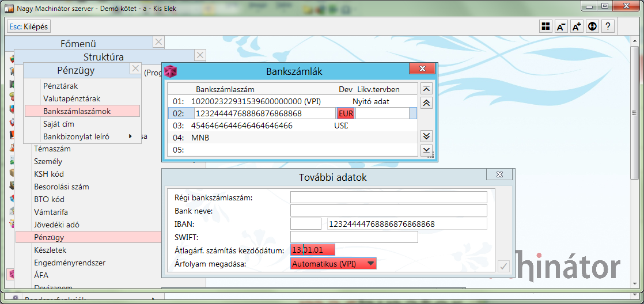
Task: Page down in Bankszámlák list
Action: click(427, 136)
